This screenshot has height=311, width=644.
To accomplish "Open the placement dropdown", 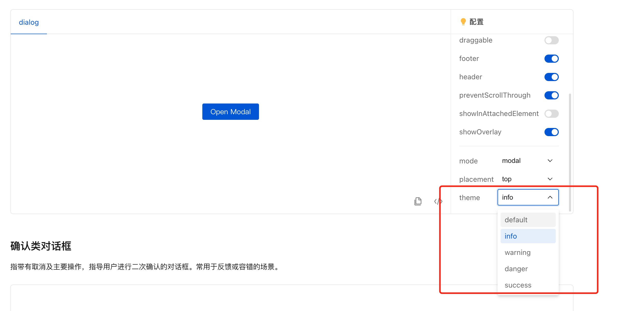I will 527,179.
